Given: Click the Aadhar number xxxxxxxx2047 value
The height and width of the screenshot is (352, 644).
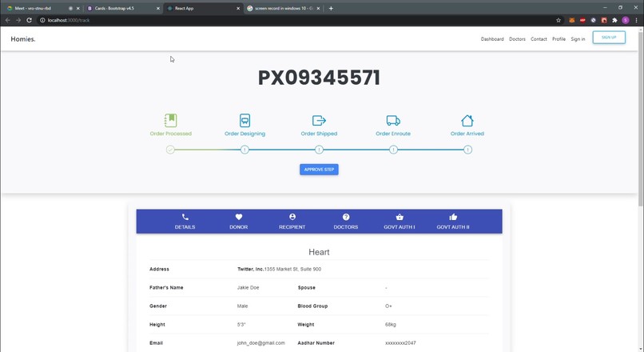Looking at the screenshot, I should click(400, 342).
